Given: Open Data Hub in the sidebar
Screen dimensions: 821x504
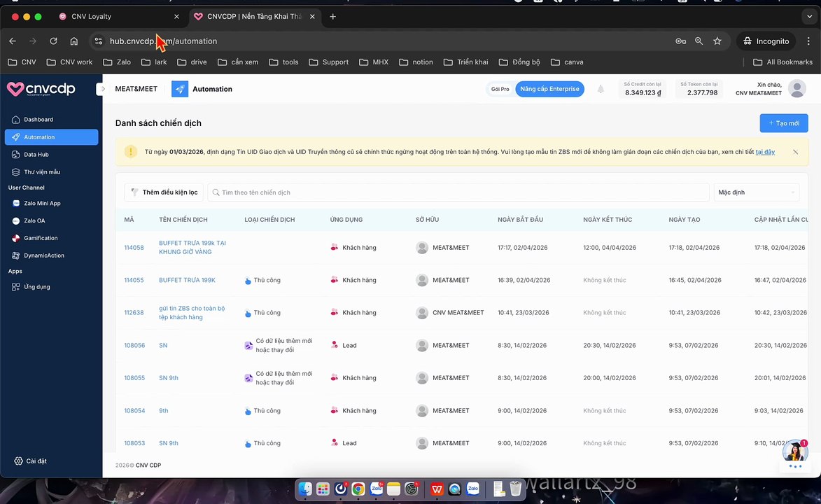Looking at the screenshot, I should (x=36, y=155).
